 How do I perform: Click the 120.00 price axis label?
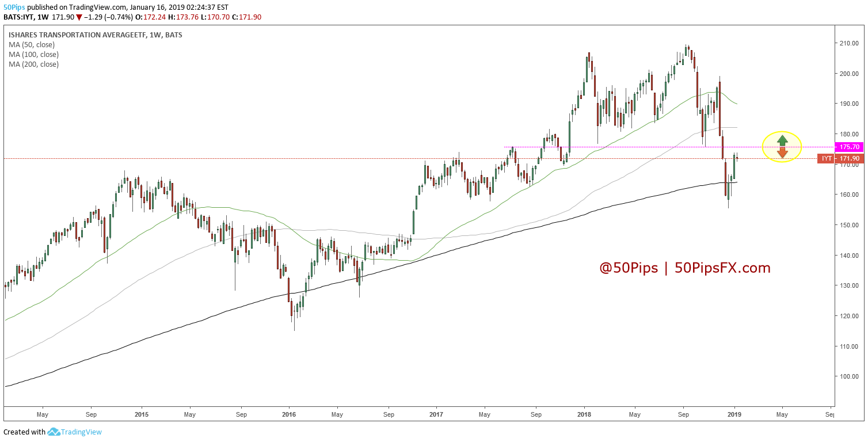tap(850, 316)
